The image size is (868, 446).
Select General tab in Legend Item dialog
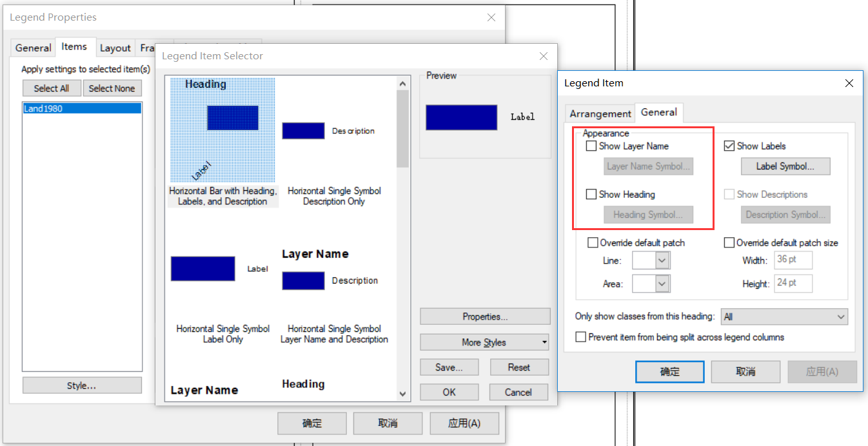(658, 112)
